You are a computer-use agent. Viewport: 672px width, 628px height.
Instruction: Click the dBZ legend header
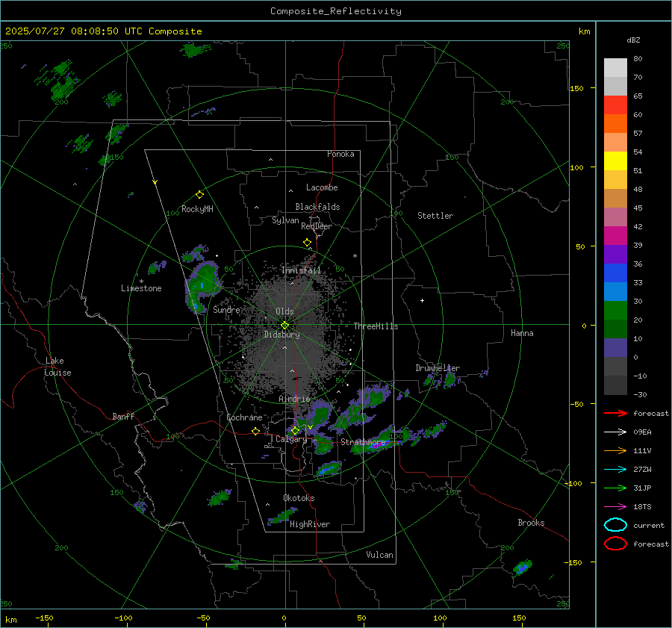pyautogui.click(x=633, y=40)
